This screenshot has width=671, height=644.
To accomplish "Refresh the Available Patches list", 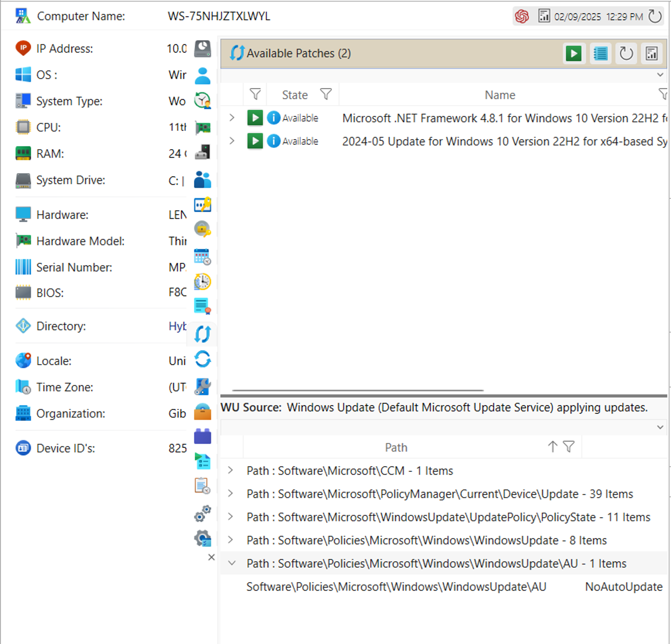I will click(x=626, y=53).
